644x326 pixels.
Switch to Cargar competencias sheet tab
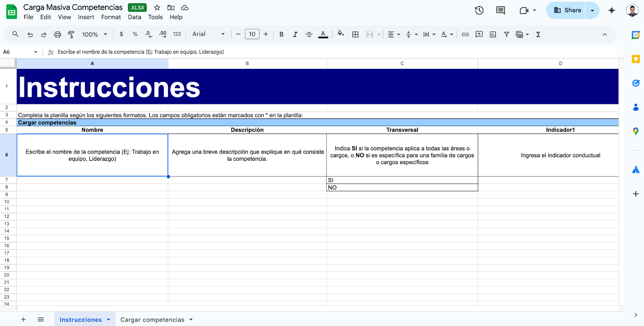(152, 320)
